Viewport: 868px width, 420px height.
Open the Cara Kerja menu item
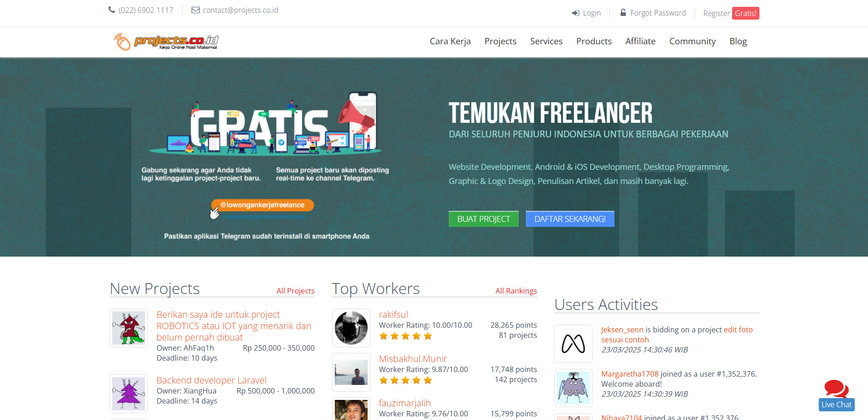pyautogui.click(x=450, y=41)
